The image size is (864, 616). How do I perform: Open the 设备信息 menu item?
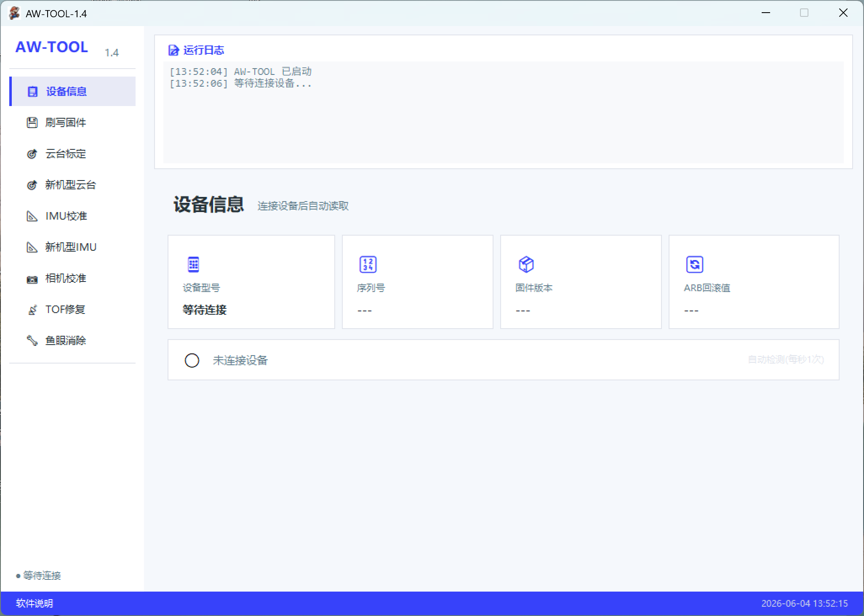pos(72,91)
